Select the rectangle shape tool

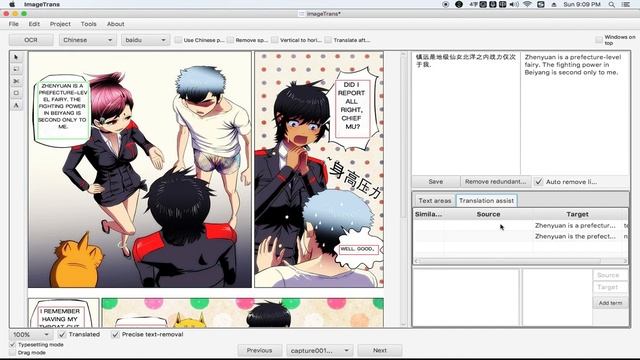coord(16,93)
